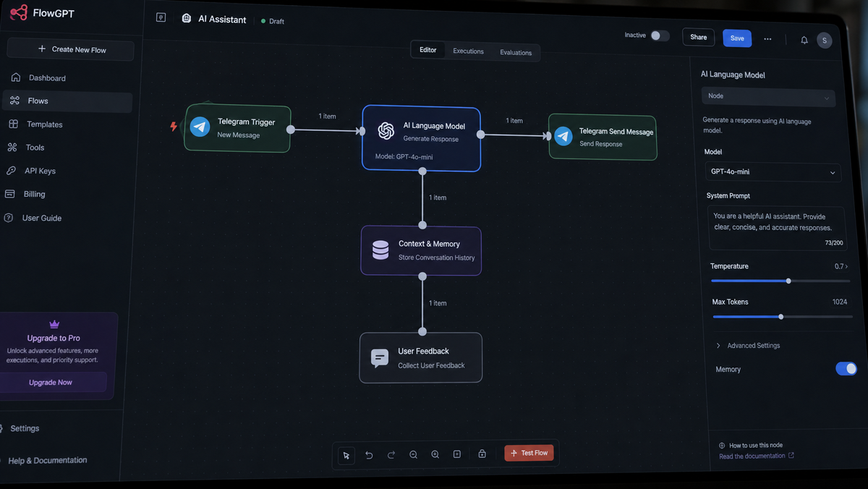The width and height of the screenshot is (868, 489).
Task: Click the database icon on Context & Memory node
Action: 380,250
